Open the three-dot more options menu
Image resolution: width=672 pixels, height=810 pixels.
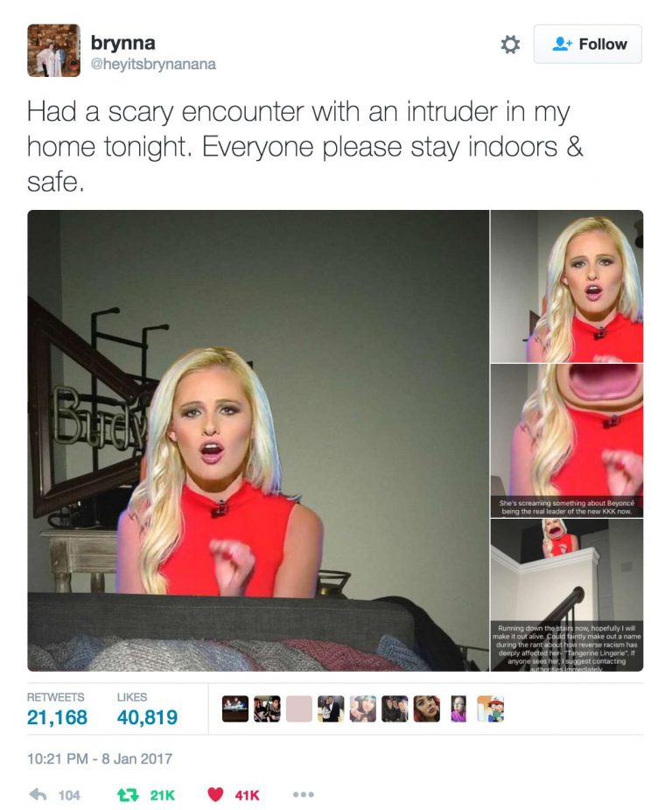[x=303, y=794]
